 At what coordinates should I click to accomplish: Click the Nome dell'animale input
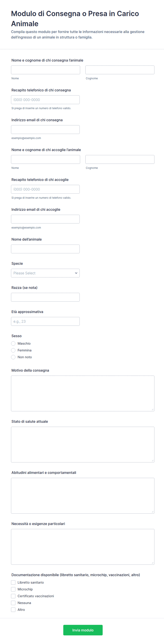pyautogui.click(x=45, y=249)
